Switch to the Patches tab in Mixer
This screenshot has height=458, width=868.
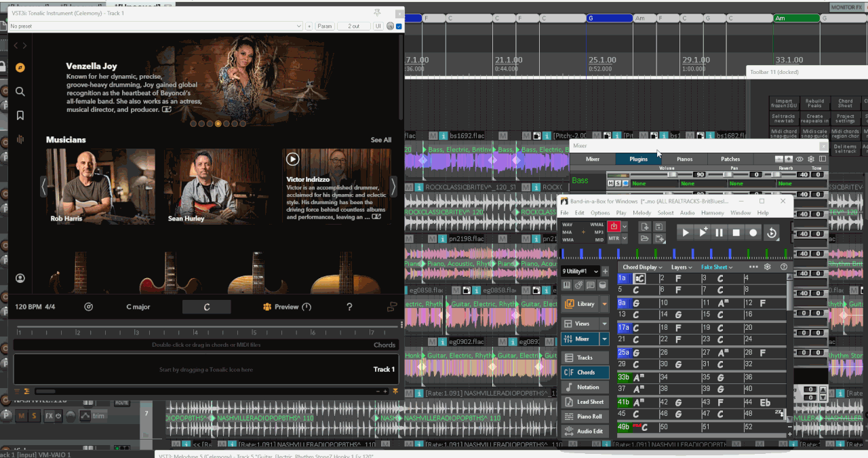730,159
